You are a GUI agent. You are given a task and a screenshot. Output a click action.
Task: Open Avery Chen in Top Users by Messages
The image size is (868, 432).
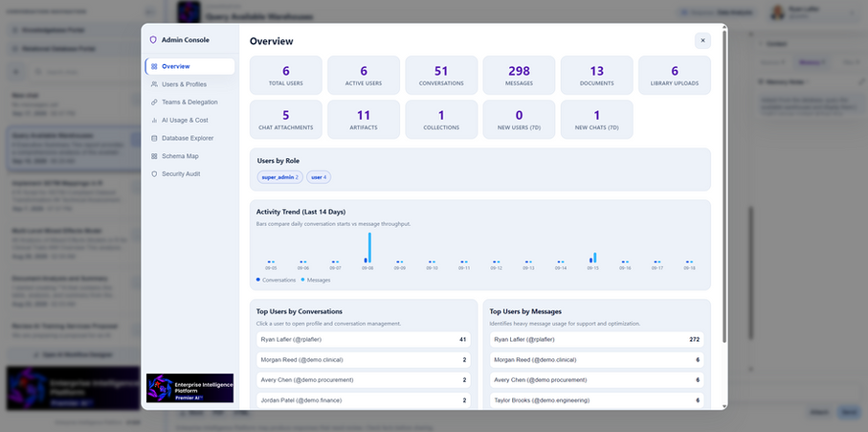(597, 380)
